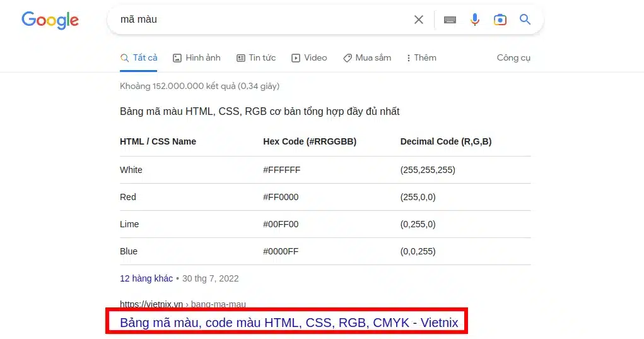The image size is (644, 339).
Task: Start voice search with microphone
Action: (475, 20)
